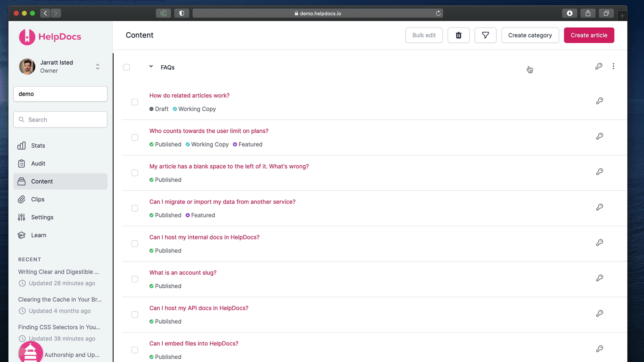This screenshot has height=362, width=644.
Task: Open recent 'Finding CSS Selectors' article
Action: 59,327
